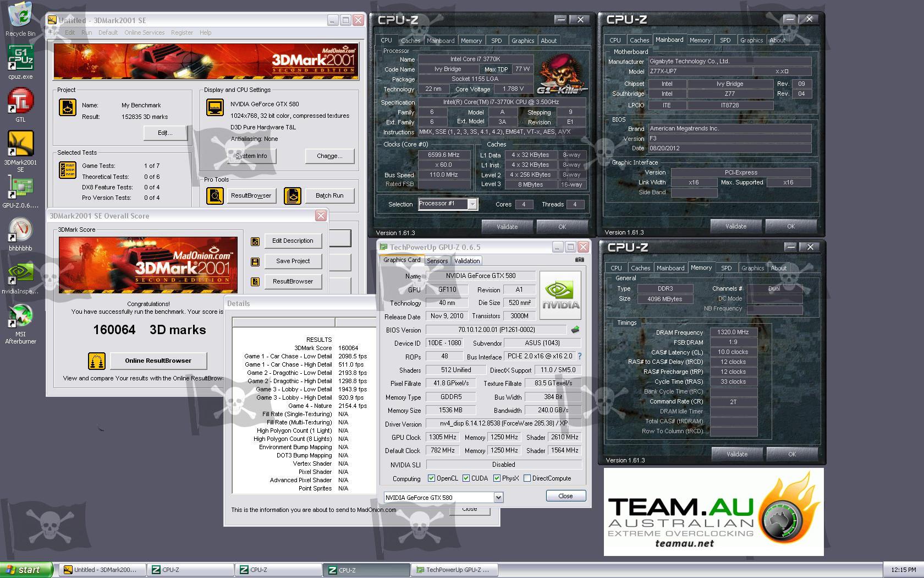Click the Bus Interface question mark icon
924x578 pixels.
coord(579,356)
